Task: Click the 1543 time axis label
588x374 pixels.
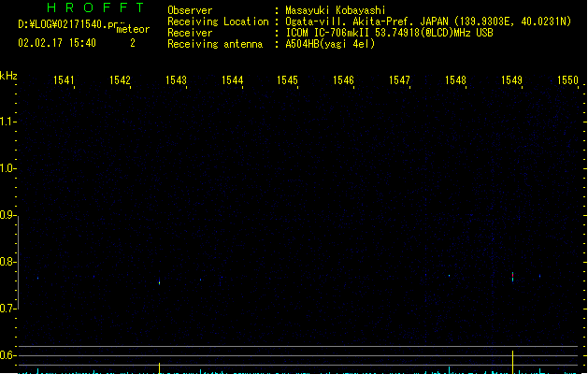Action: click(176, 80)
